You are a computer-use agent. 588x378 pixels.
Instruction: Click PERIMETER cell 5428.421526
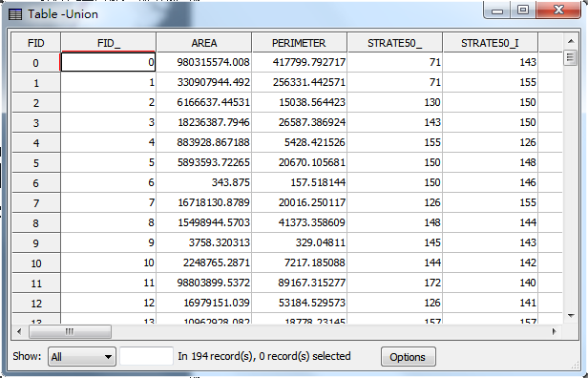point(299,142)
